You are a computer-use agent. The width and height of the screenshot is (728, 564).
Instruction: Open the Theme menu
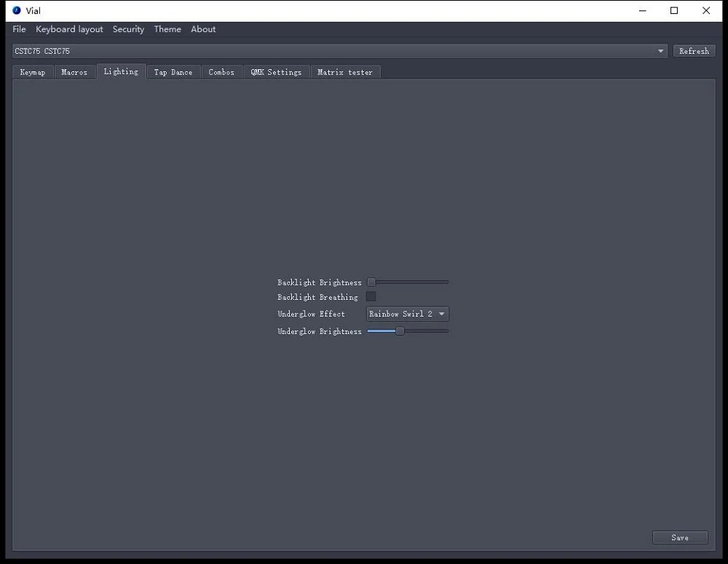tap(167, 29)
